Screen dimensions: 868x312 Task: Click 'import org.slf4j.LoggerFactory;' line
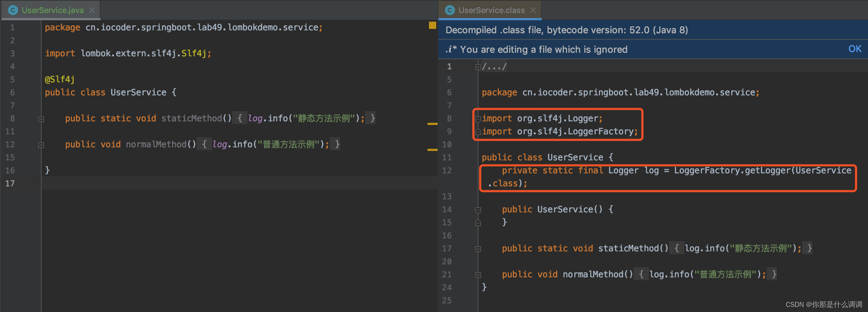[x=560, y=131]
